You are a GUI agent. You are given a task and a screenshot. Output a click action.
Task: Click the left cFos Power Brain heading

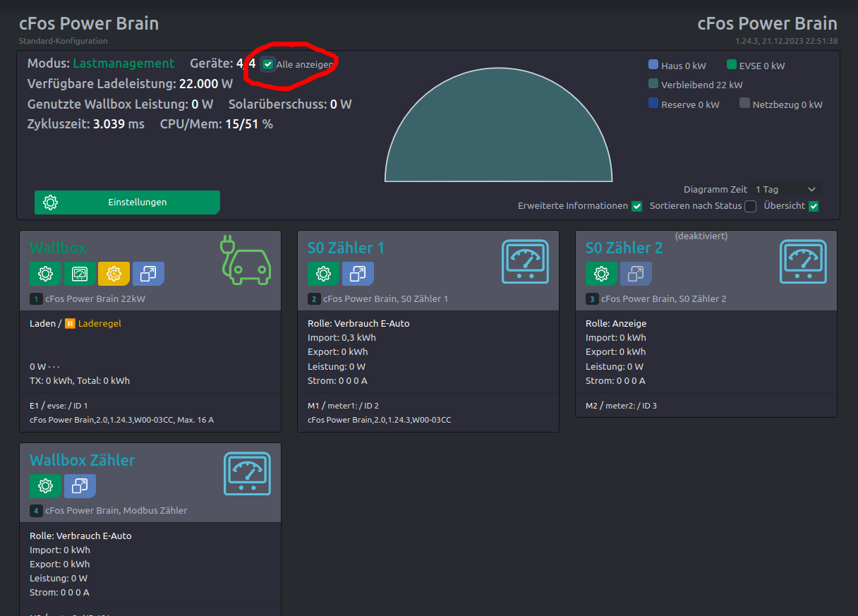(89, 23)
